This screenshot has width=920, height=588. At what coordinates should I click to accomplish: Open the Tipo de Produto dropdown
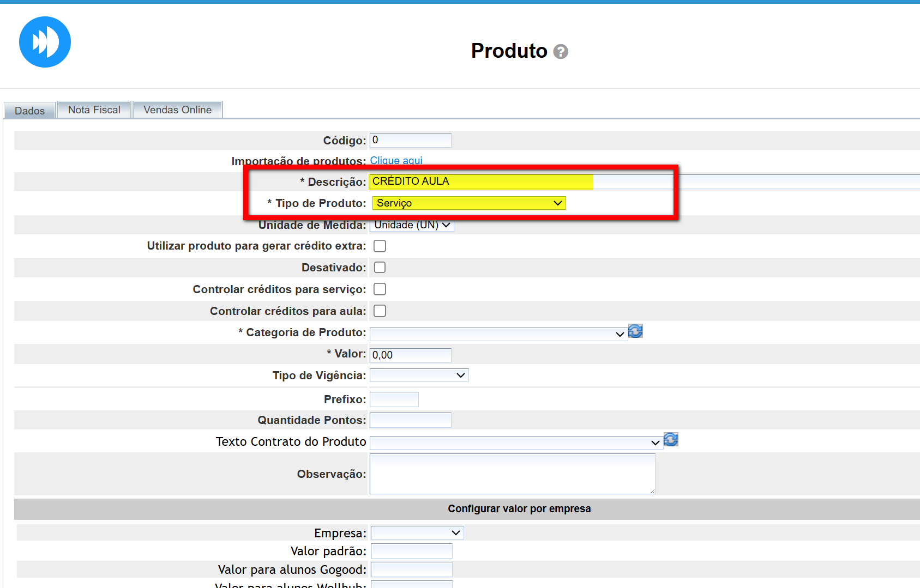[468, 203]
